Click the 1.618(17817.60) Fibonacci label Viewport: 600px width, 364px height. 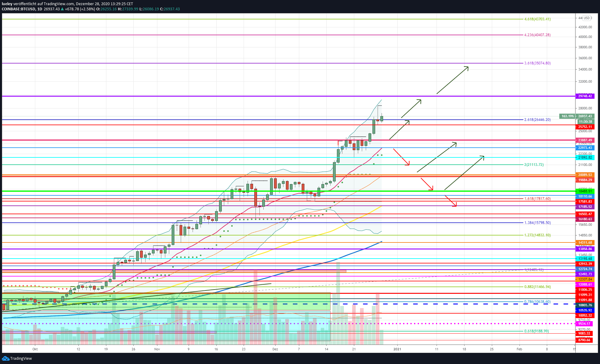click(x=537, y=199)
